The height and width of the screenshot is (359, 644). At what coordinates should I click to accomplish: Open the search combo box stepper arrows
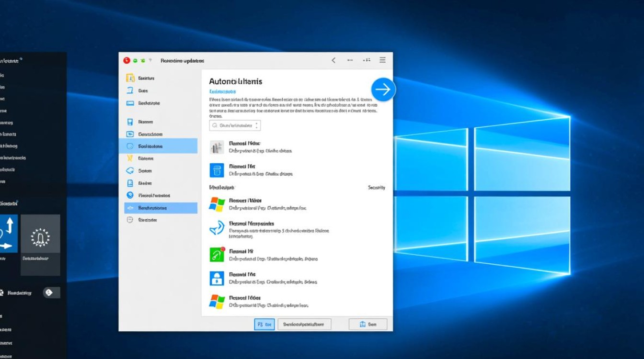coord(257,125)
